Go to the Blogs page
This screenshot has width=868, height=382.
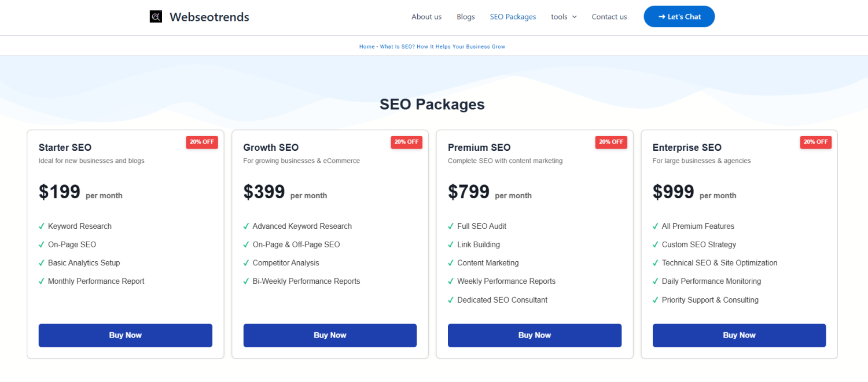point(466,17)
